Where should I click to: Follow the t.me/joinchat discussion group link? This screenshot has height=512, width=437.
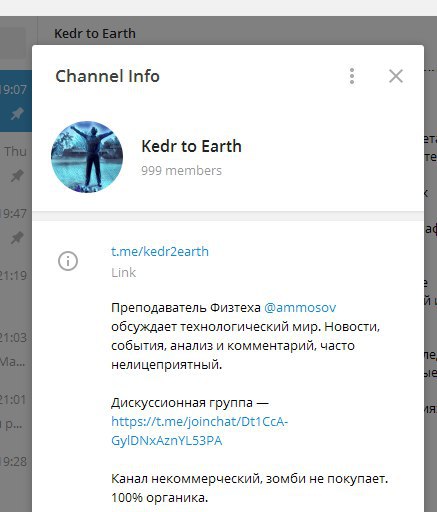pos(199,431)
